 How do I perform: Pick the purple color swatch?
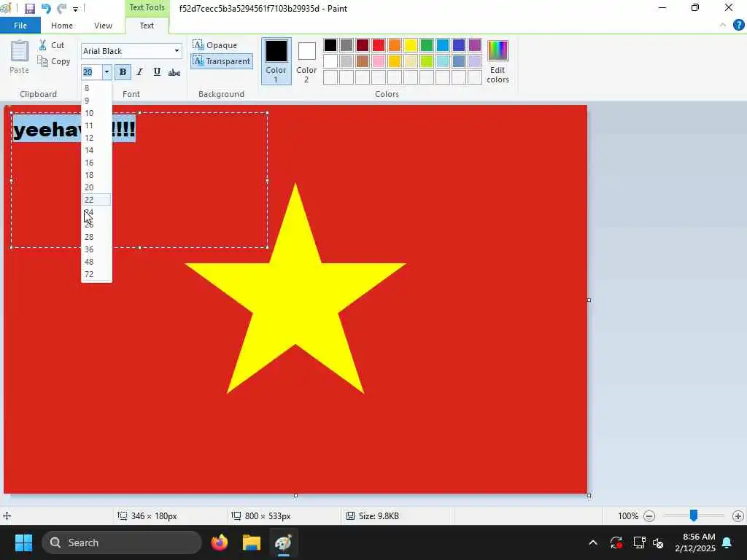[475, 45]
